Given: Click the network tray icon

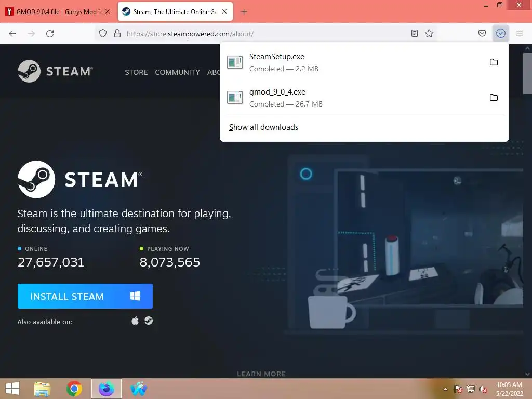Looking at the screenshot, I should tap(471, 389).
